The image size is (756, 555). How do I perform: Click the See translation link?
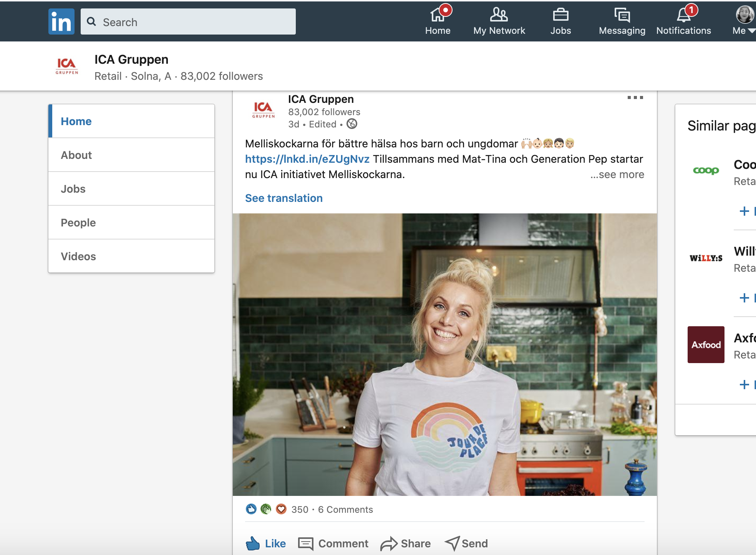click(x=283, y=198)
